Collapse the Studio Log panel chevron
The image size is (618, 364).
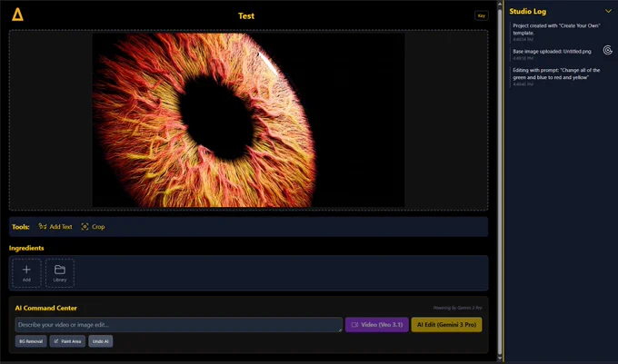608,12
